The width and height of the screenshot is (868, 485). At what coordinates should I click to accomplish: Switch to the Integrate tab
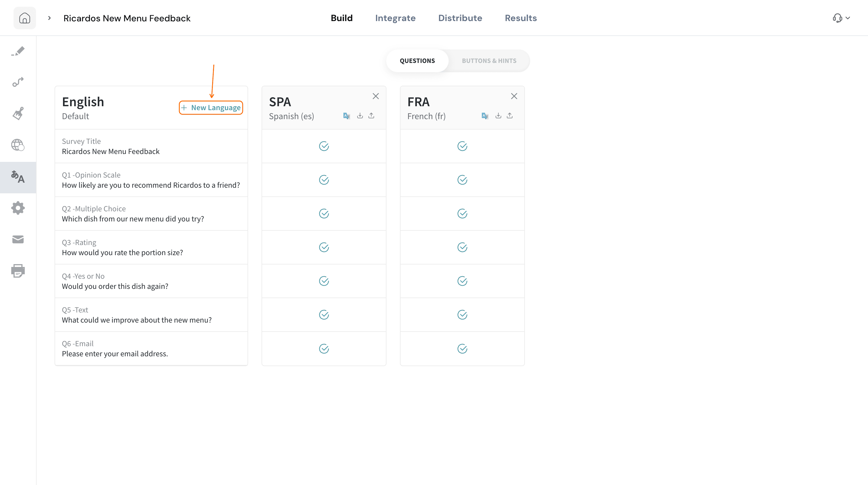[x=395, y=18]
